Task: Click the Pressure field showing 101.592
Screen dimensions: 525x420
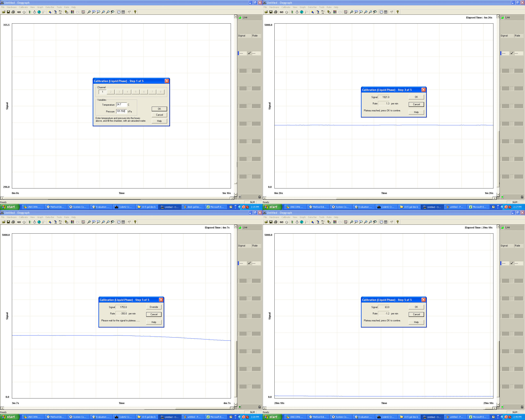Action: 121,111
